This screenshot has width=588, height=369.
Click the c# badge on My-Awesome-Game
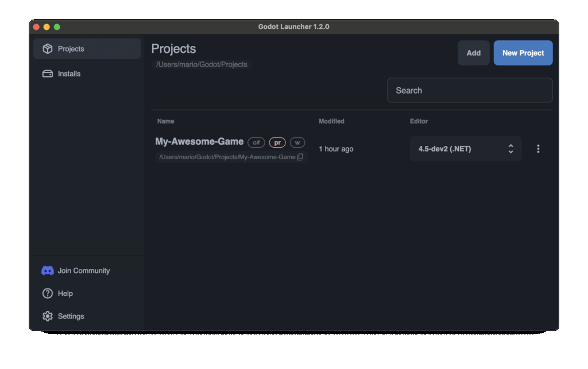pos(257,143)
